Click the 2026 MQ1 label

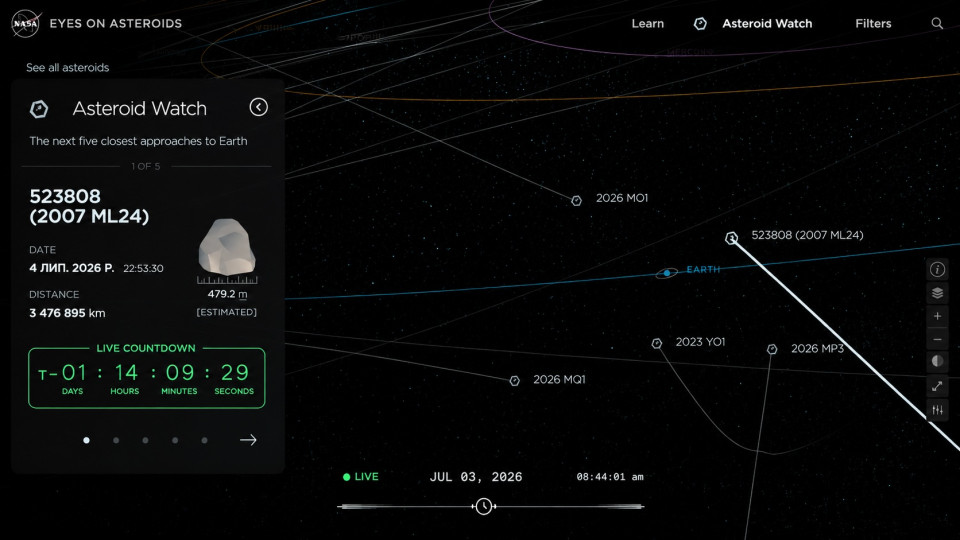(x=559, y=380)
